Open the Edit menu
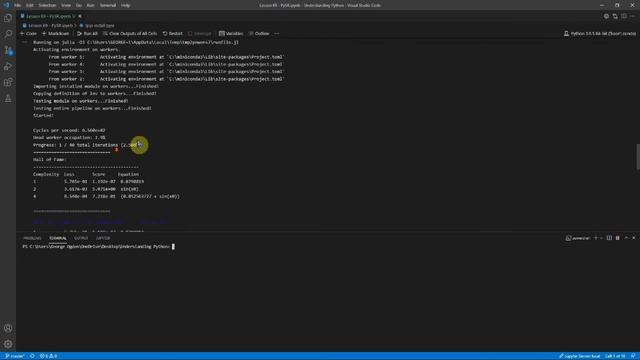Screen dimensions: 640x360 click(x=30, y=5)
